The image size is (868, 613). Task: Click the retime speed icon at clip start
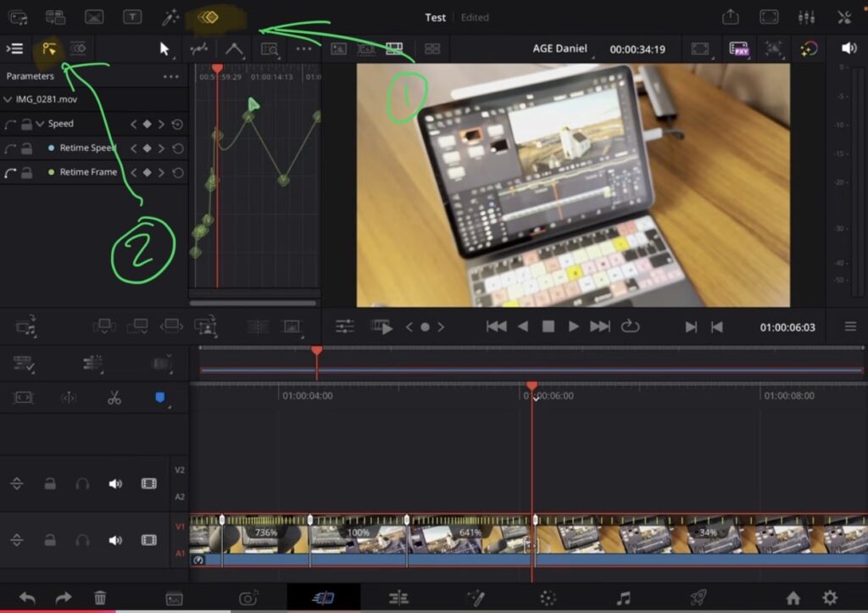click(x=198, y=560)
